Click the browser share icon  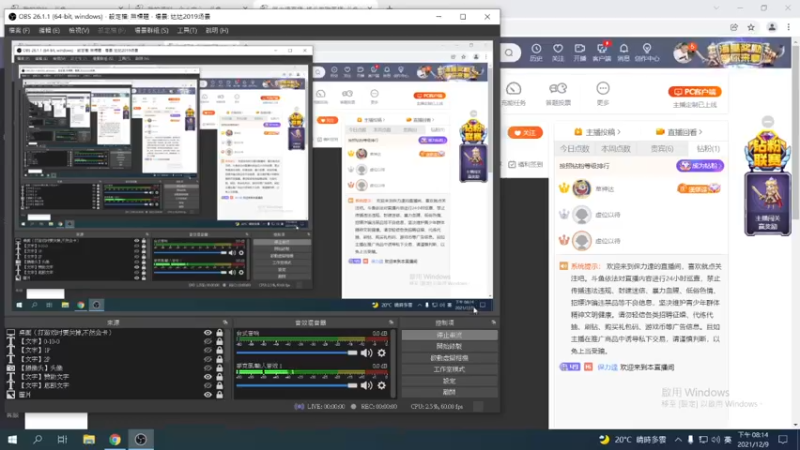[x=734, y=28]
